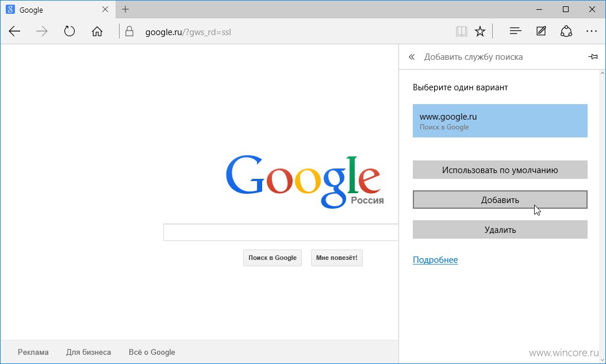Open the Hub three-lines icon

(x=516, y=31)
